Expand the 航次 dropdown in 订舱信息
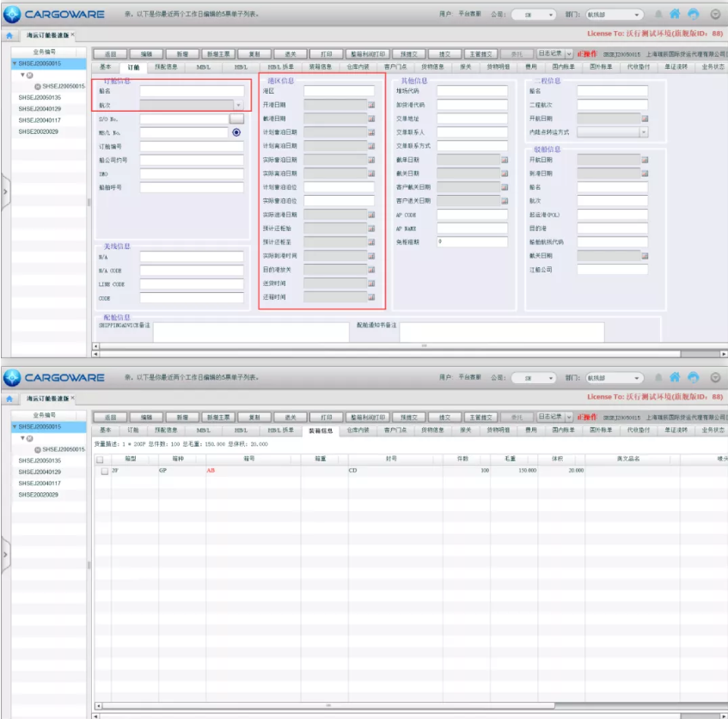The image size is (728, 719). (238, 105)
